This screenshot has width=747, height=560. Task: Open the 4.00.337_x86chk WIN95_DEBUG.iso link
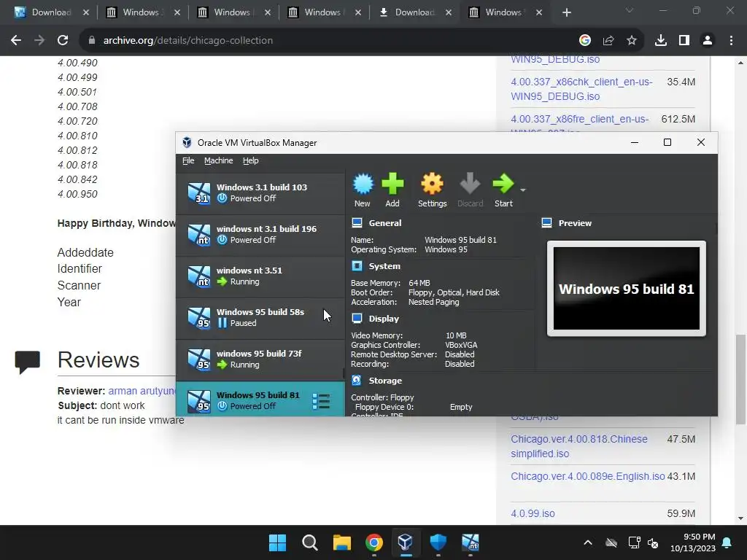tap(581, 89)
